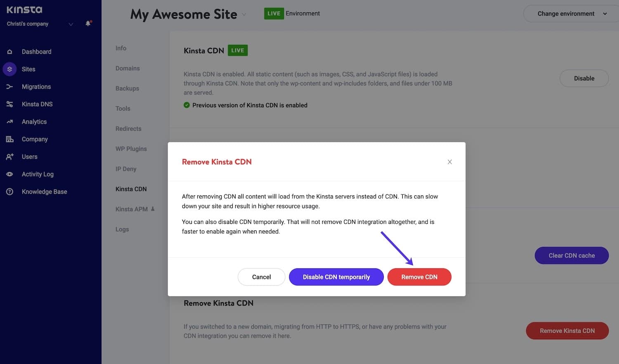This screenshot has width=619, height=364.
Task: Open the Change environment dropdown
Action: point(571,14)
